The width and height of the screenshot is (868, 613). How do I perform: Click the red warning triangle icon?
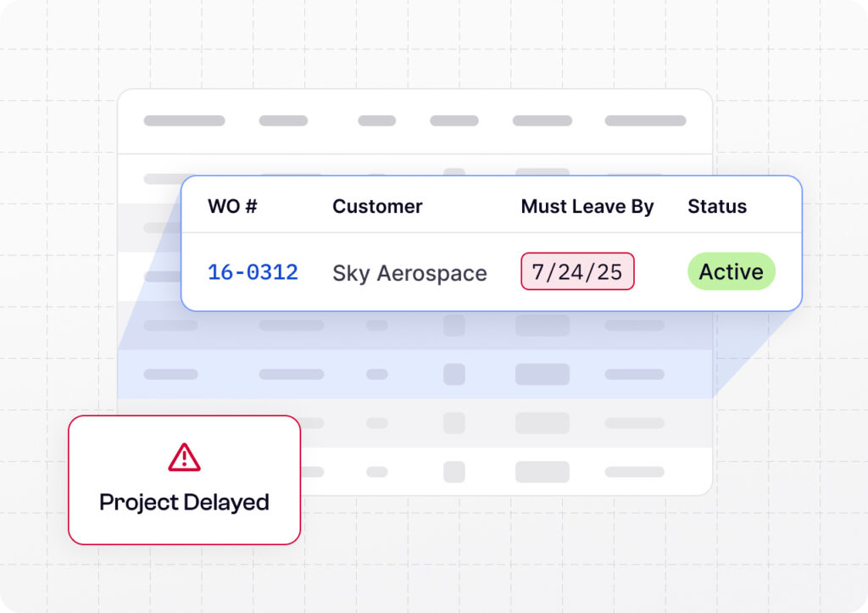coord(184,458)
